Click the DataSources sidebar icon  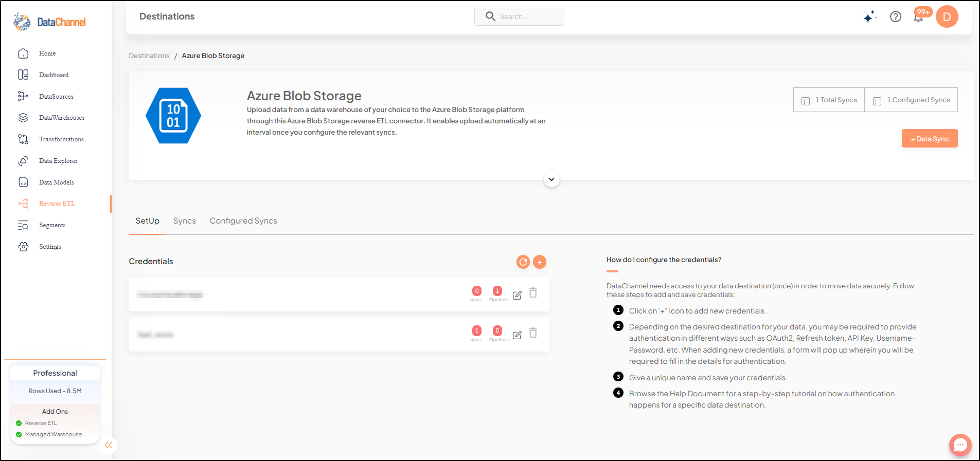[23, 96]
